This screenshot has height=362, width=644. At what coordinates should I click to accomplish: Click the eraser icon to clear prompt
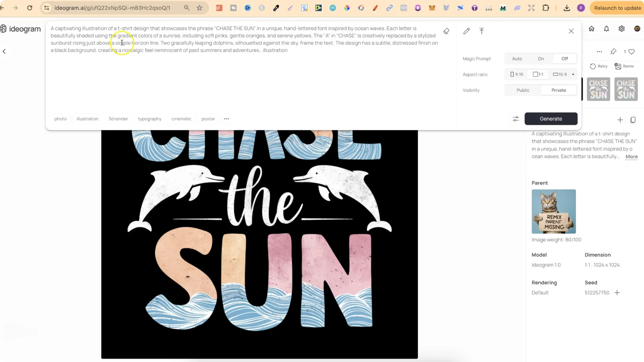click(446, 31)
